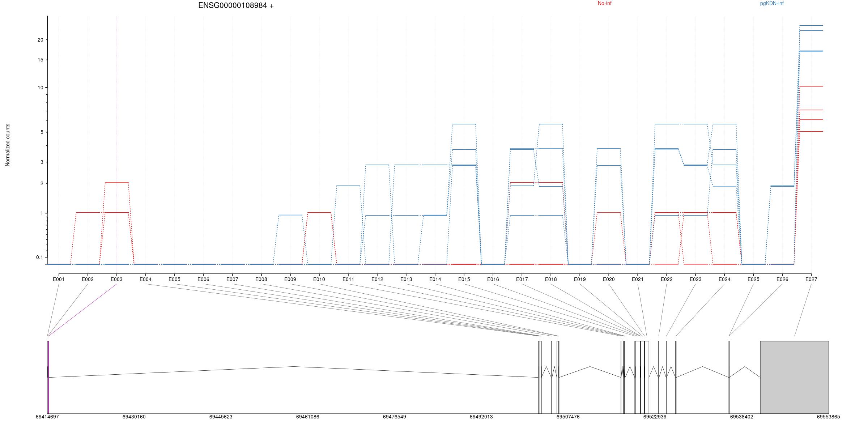Click exon label E007
Viewport: 868px width, 434px height.
click(232, 279)
